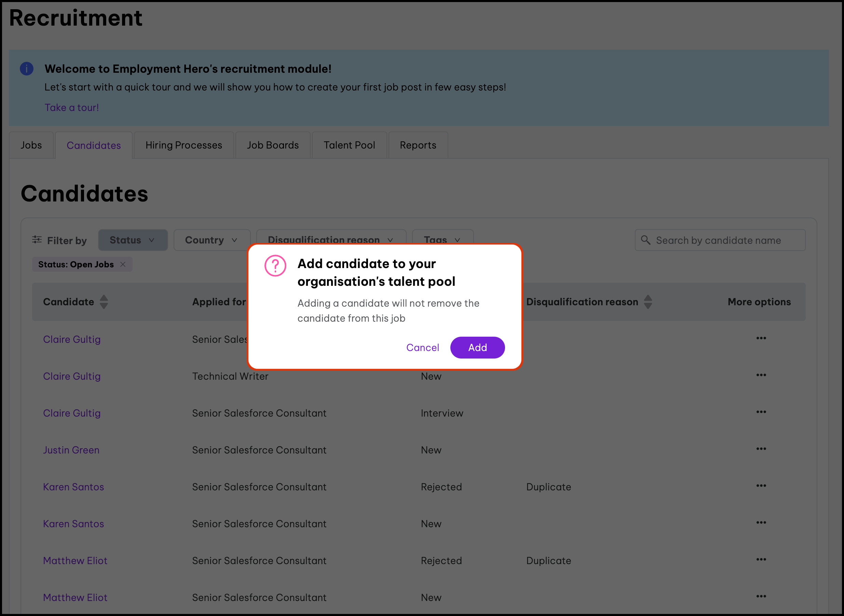The image size is (844, 616).
Task: Remove the Status: Open Jobs filter chip
Action: (123, 264)
